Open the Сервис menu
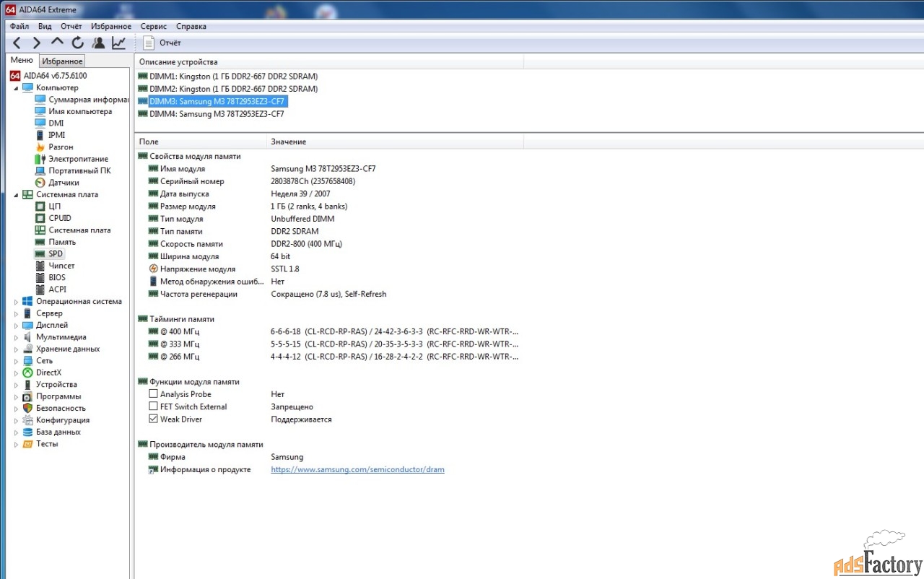924x579 pixels. click(x=154, y=26)
